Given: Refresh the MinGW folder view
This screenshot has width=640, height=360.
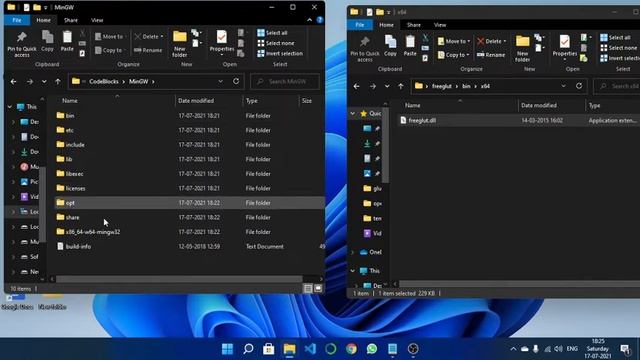Looking at the screenshot, I should [x=236, y=82].
